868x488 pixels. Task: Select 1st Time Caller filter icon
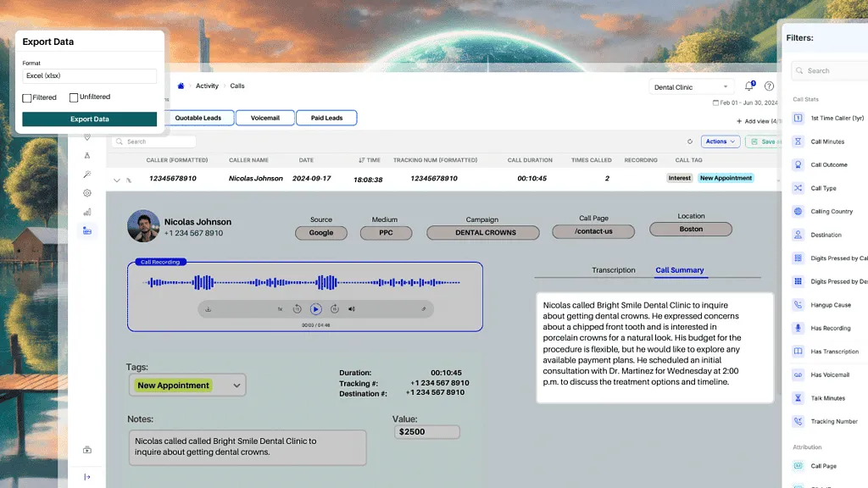click(798, 118)
